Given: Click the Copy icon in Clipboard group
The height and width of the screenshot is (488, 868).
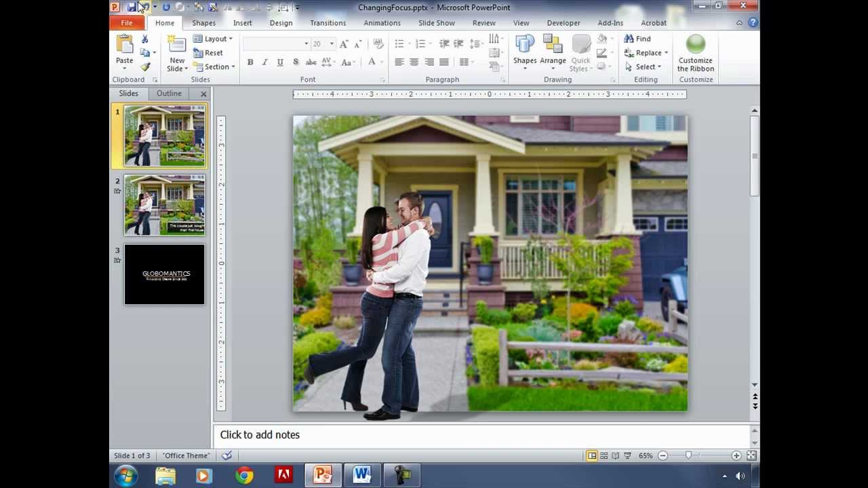Looking at the screenshot, I should coord(144,53).
